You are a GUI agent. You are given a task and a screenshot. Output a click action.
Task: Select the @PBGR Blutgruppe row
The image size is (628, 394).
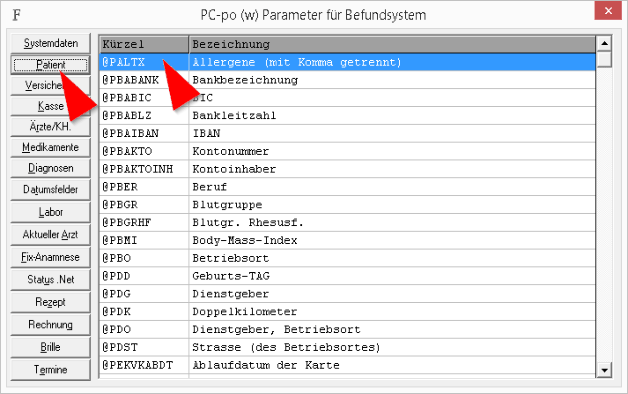point(348,205)
